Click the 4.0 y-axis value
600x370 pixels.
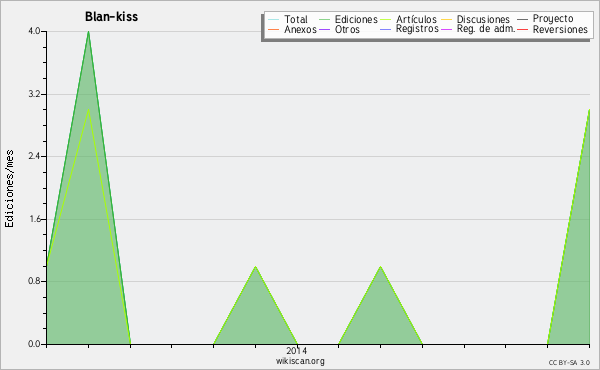click(x=34, y=31)
